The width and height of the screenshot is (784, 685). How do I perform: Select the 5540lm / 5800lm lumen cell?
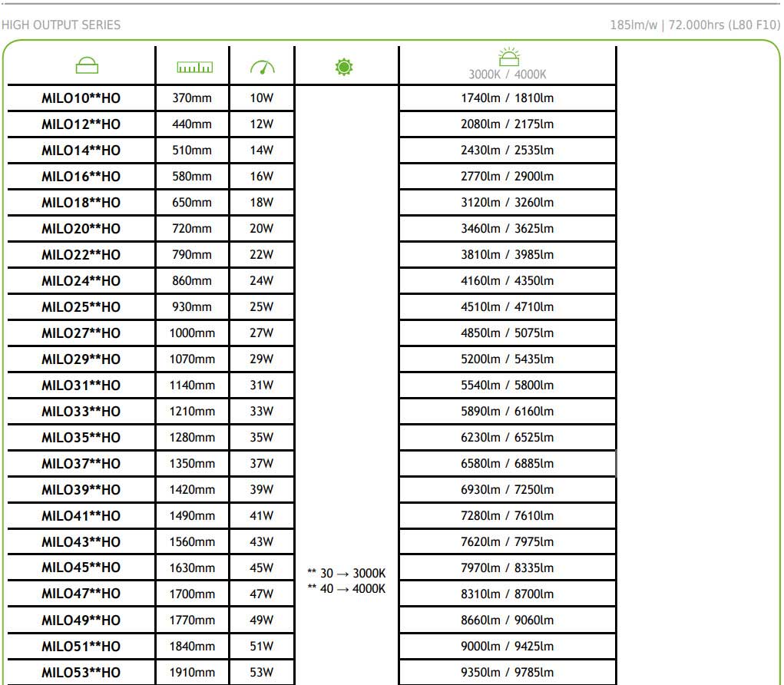coord(507,386)
